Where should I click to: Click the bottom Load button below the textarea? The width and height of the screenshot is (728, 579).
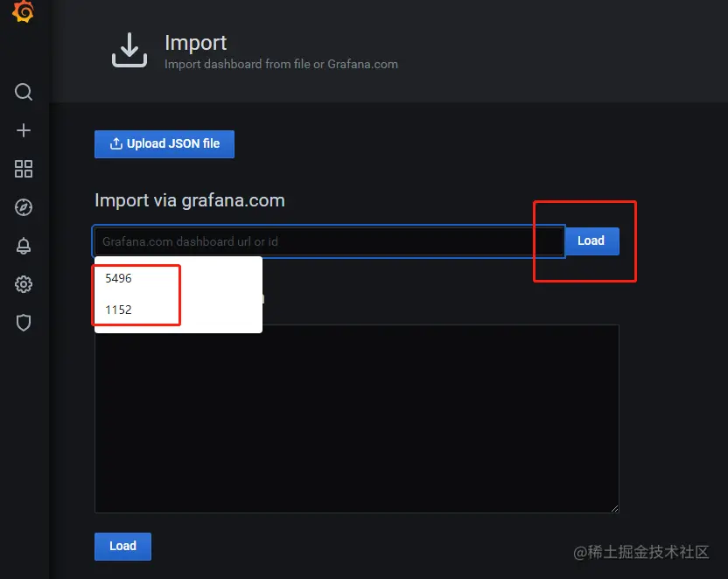pos(123,546)
